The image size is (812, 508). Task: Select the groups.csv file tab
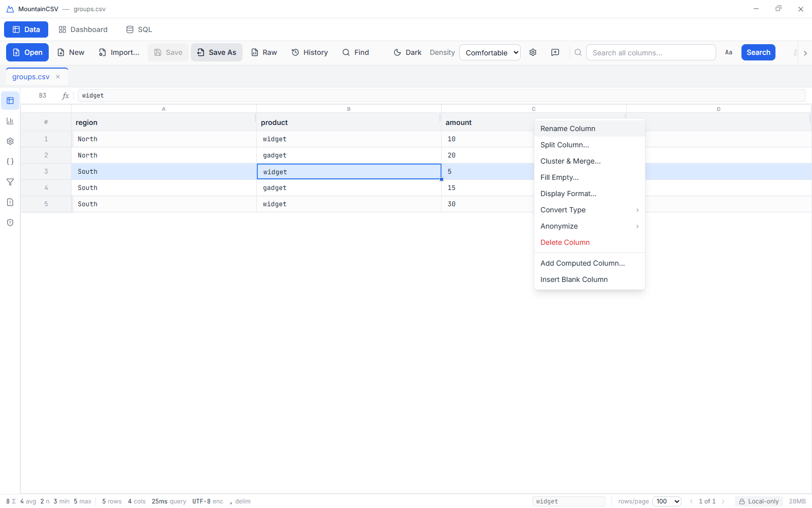[x=31, y=77]
